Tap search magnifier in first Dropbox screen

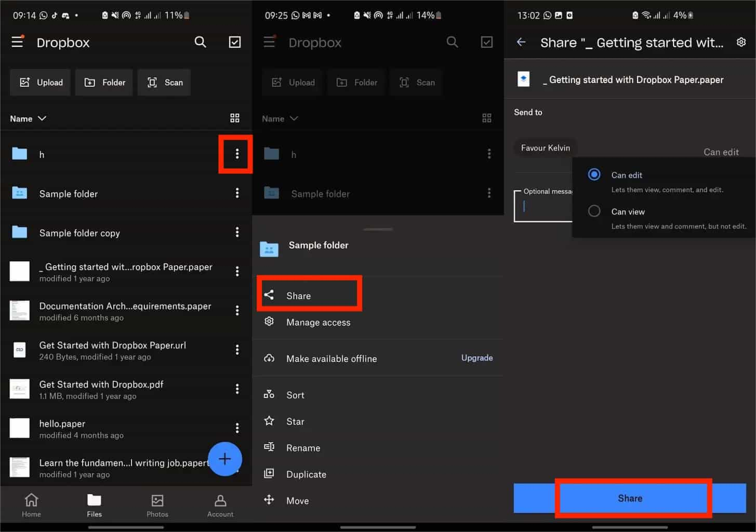coord(200,42)
